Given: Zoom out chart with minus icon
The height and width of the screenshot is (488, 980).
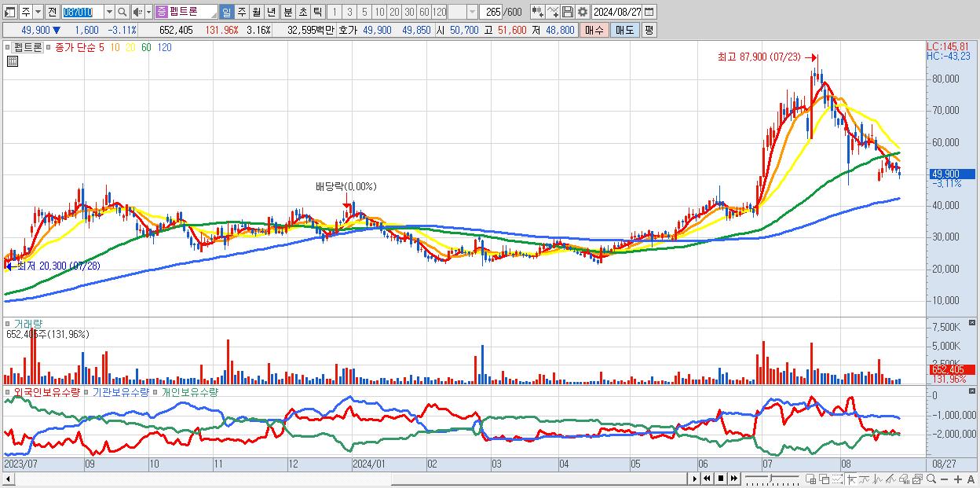Looking at the screenshot, I should click(x=944, y=479).
